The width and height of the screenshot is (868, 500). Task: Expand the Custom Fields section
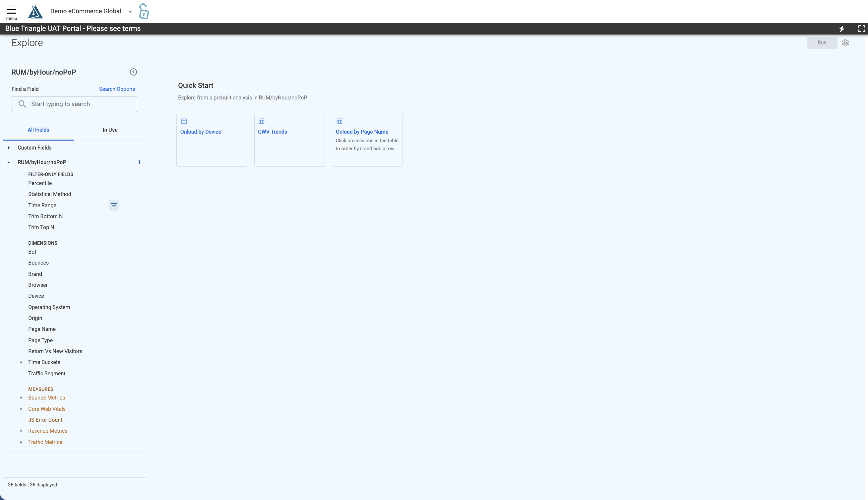click(9, 148)
